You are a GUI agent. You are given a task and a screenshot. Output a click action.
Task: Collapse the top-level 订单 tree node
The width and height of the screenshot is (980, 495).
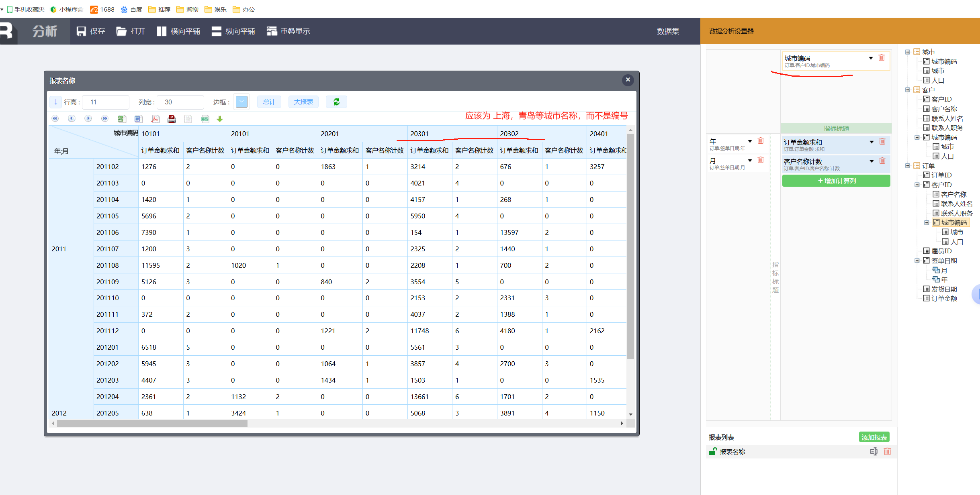point(908,166)
